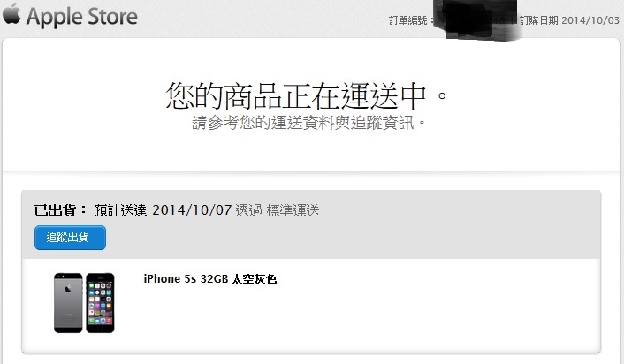Click the app icons on iPhone's home screen

click(100, 303)
